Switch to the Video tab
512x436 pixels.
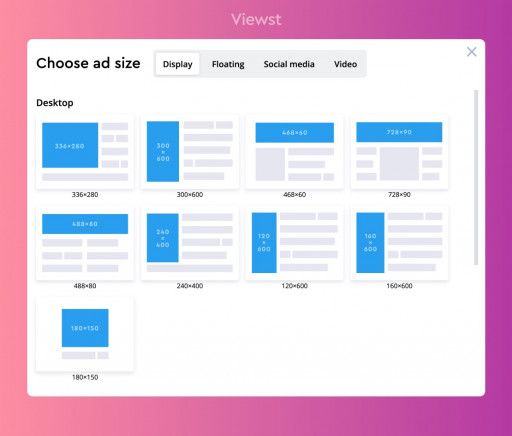[345, 64]
